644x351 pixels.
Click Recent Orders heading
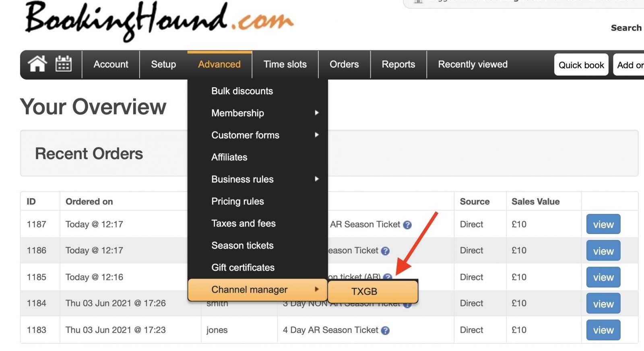pyautogui.click(x=89, y=154)
